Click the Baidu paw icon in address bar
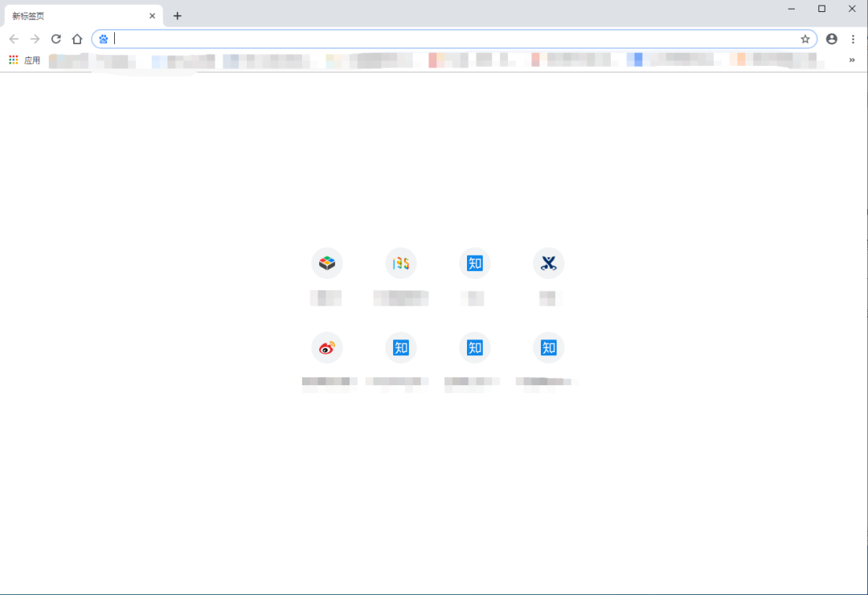Viewport: 868px width, 595px height. [x=104, y=39]
